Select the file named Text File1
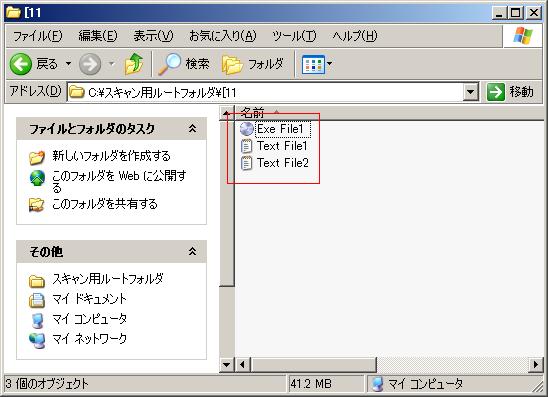 coord(282,146)
